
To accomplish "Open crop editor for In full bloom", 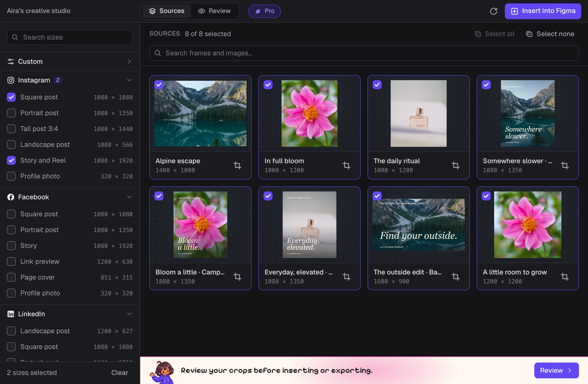I will pos(347,165).
